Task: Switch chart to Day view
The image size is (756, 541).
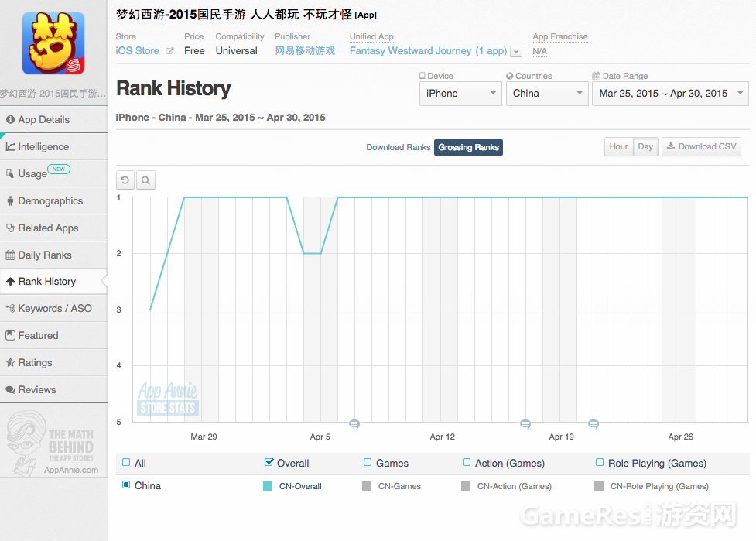Action: click(645, 146)
